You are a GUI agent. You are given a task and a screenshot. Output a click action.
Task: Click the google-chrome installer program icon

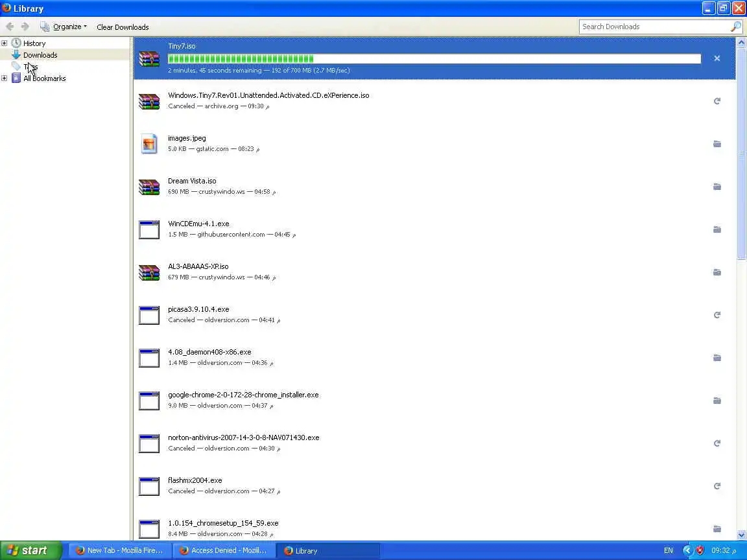pos(149,401)
